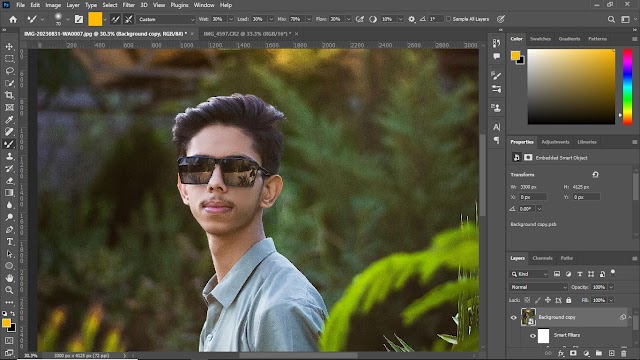Viewport: 640px width, 360px height.
Task: Select the History Brush tool
Action: click(x=9, y=169)
